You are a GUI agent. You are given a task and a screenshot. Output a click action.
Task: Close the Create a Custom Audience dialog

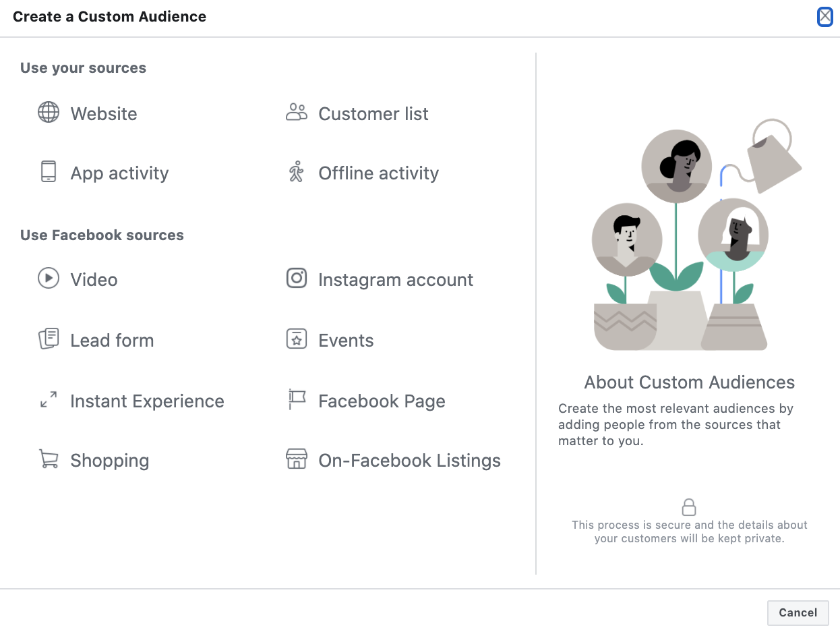pos(824,17)
